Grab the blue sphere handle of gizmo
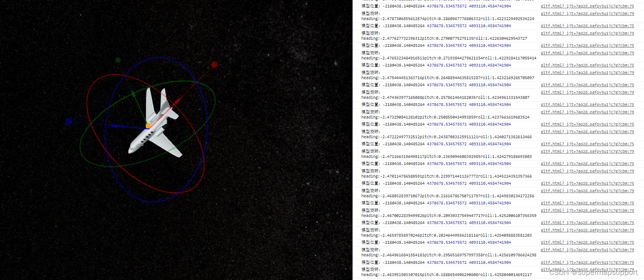The width and height of the screenshot is (644, 280). (68, 122)
